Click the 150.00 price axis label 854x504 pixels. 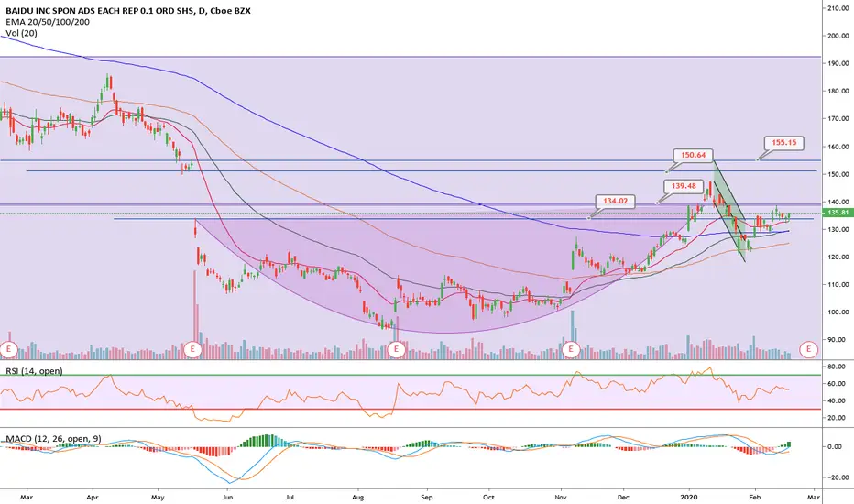point(838,174)
